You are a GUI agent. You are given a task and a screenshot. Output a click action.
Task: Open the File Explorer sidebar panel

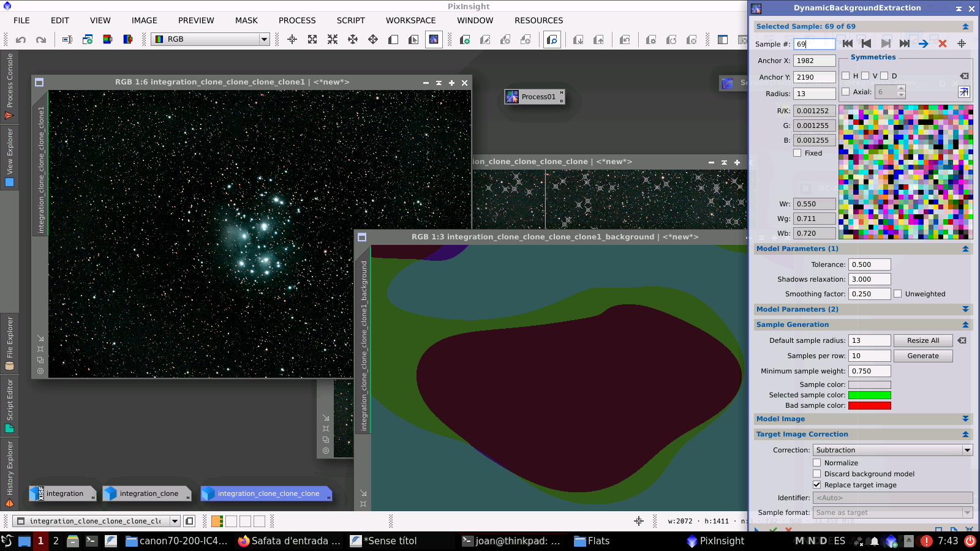[x=9, y=343]
